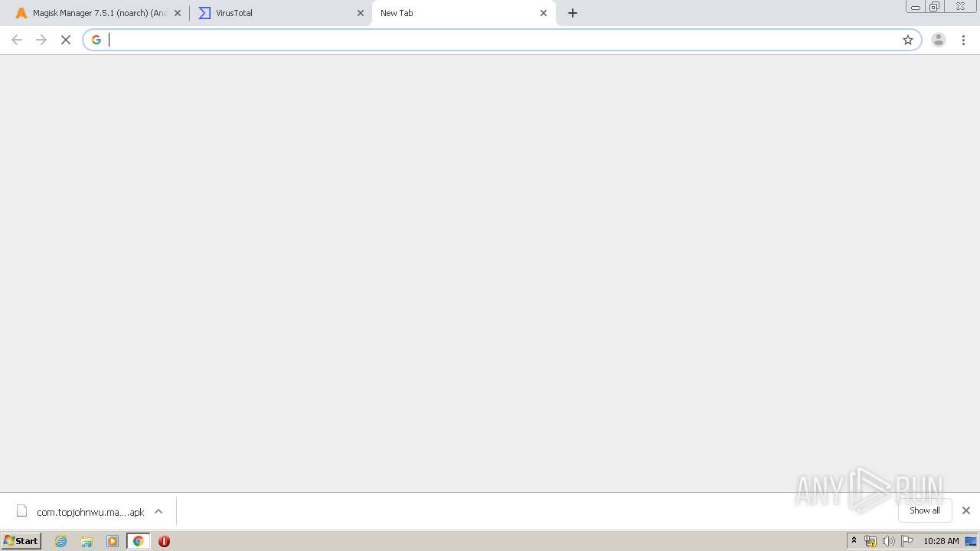980x551 pixels.
Task: Go back to previous page
Action: [17, 40]
